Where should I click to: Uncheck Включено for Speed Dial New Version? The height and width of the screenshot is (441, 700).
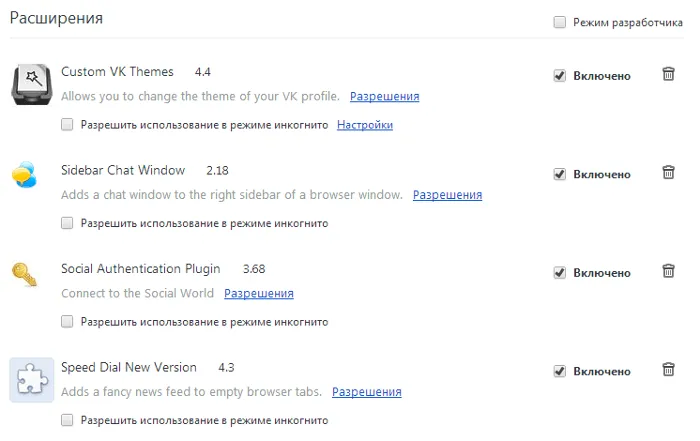(559, 371)
